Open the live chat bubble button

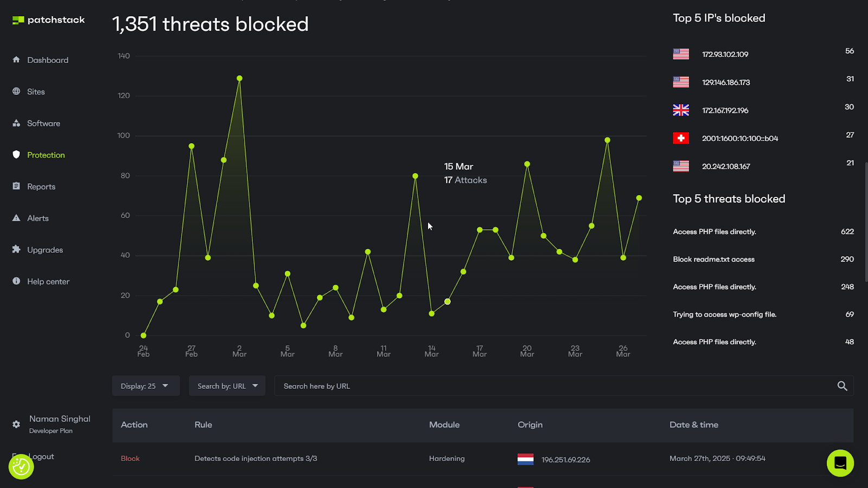[840, 463]
